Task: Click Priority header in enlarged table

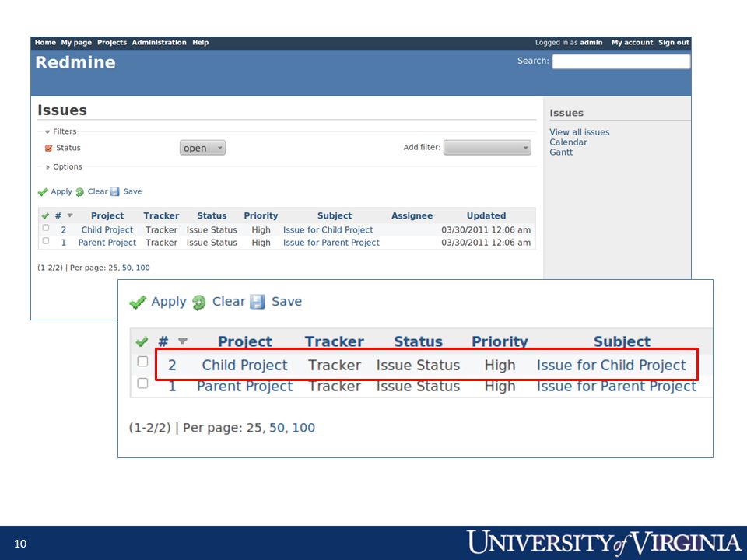Action: pos(500,341)
